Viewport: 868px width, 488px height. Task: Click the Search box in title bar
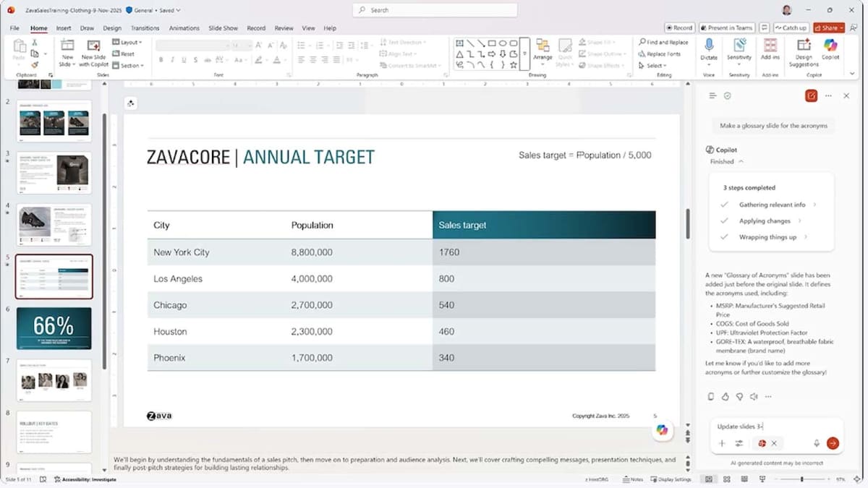click(435, 10)
